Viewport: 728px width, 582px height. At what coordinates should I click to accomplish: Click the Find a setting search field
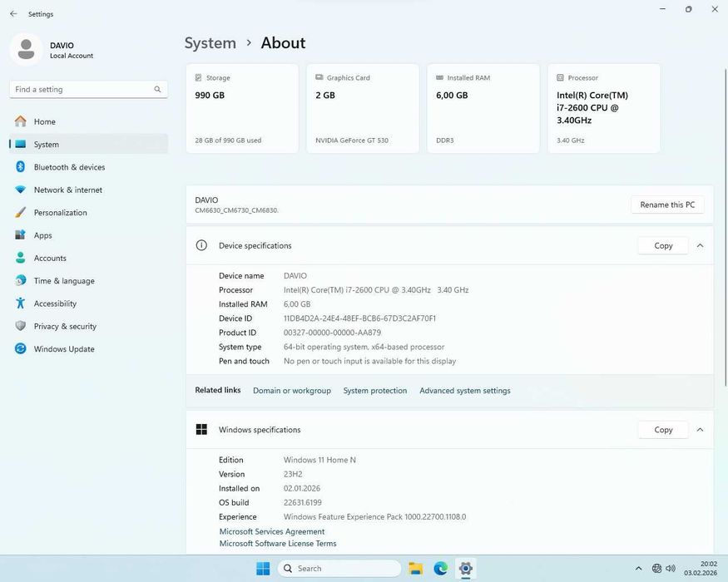click(88, 89)
